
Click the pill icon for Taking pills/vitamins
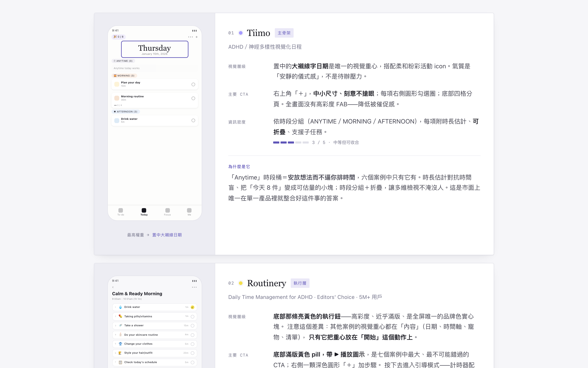coord(120,316)
